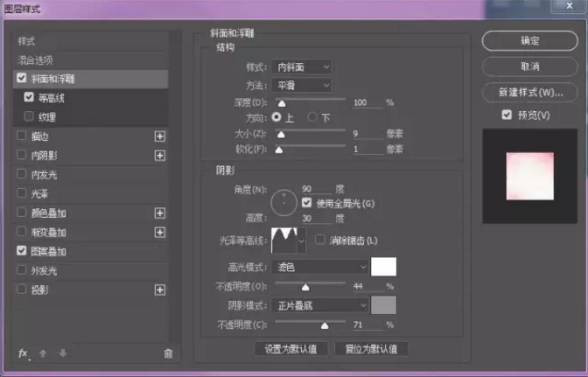
Task: Click the 新建样式(W)... button
Action: (x=530, y=92)
